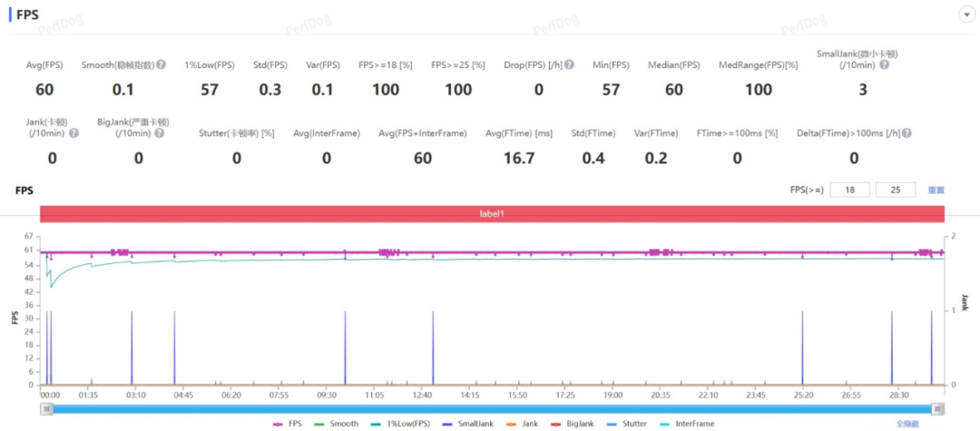The image size is (980, 431).
Task: Toggle Jank series in chart legend
Action: 521,424
